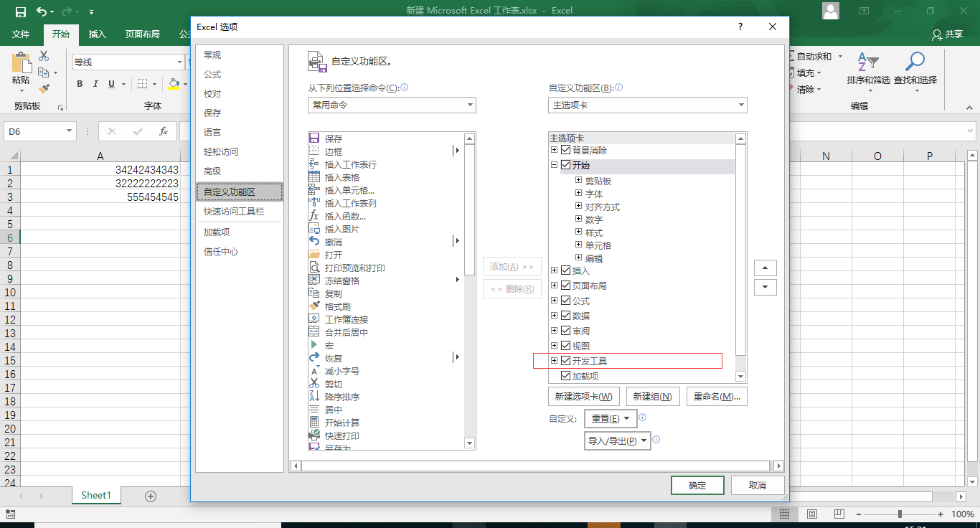Toggle the 数据 tab checkbox

click(566, 316)
